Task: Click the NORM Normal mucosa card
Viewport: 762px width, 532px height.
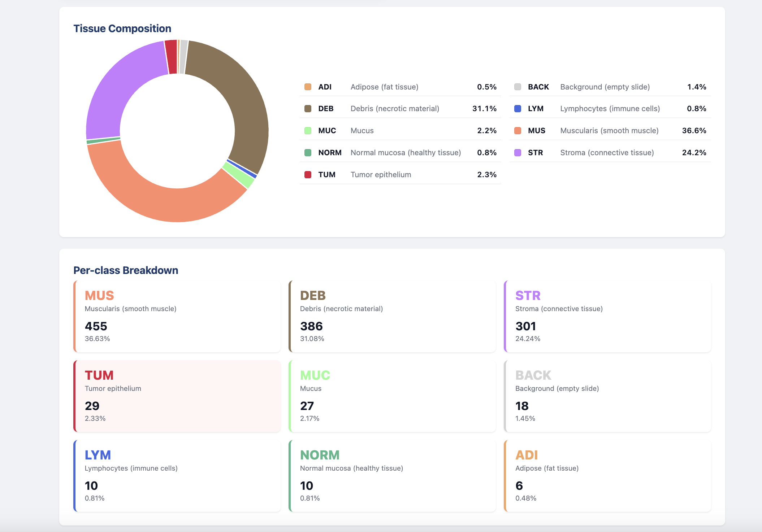Action: [392, 476]
